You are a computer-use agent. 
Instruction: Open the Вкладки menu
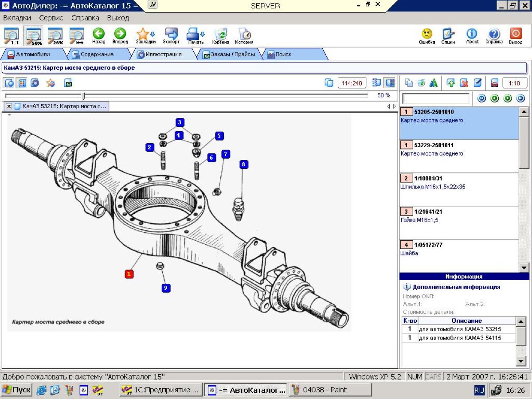click(17, 18)
